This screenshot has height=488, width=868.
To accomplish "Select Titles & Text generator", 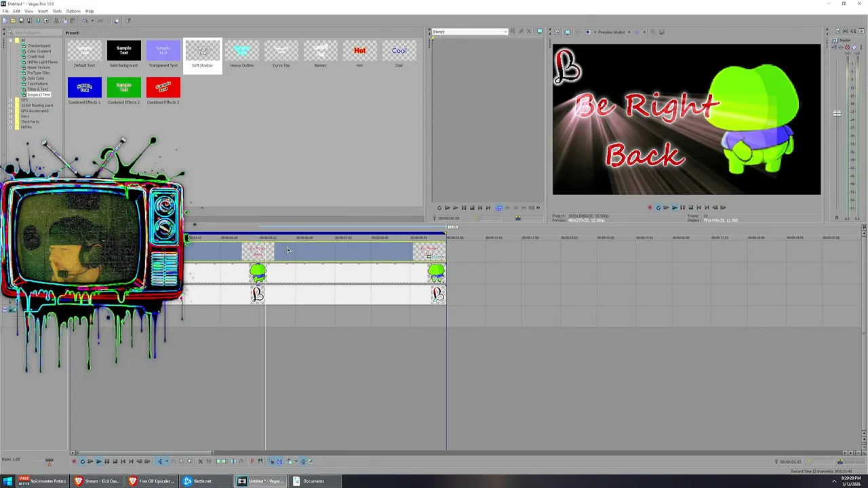I will pyautogui.click(x=37, y=89).
